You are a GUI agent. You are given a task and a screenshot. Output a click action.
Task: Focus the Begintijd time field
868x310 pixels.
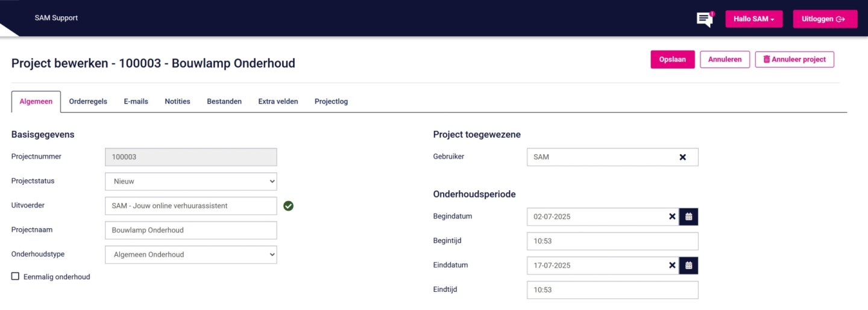[x=612, y=241]
